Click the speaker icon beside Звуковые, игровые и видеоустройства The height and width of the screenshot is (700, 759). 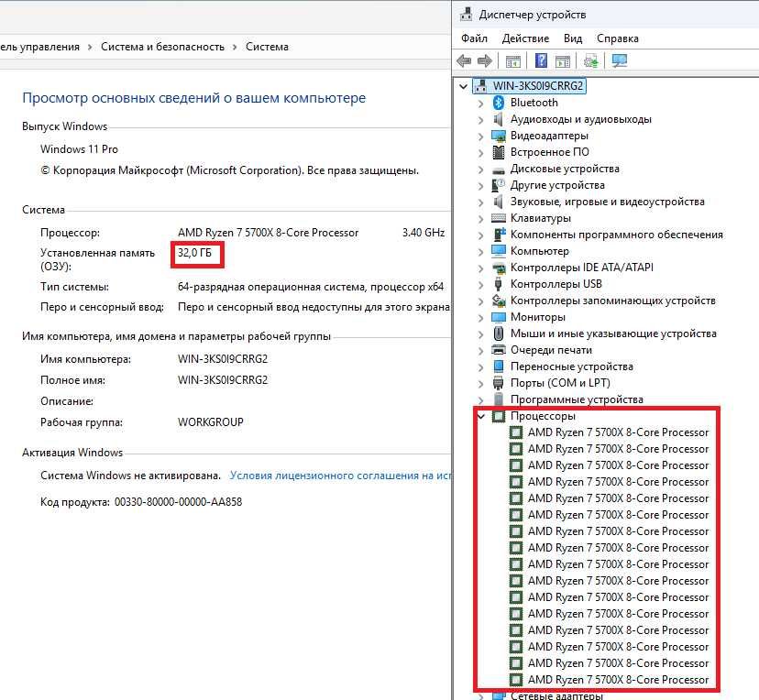coord(498,202)
